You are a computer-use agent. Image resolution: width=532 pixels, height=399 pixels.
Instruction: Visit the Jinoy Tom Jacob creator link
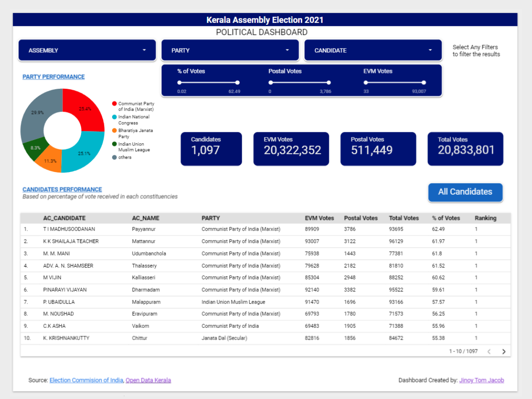pyautogui.click(x=482, y=380)
